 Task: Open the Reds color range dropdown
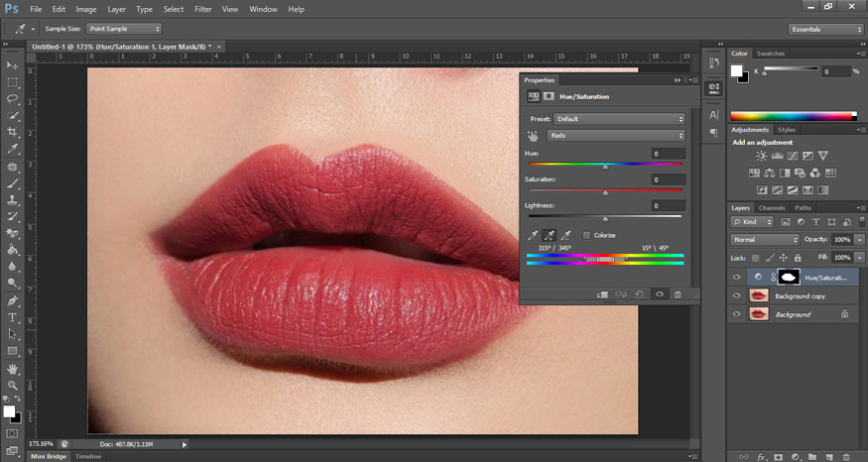tap(616, 136)
